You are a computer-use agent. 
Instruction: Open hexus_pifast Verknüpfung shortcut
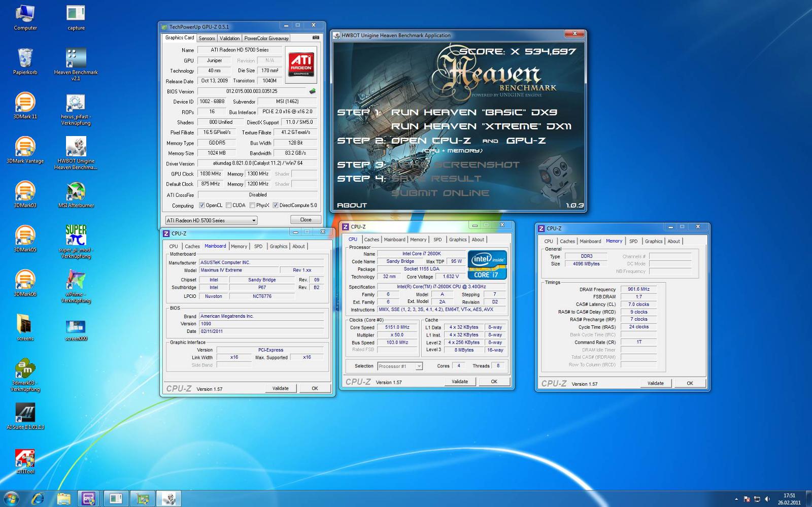(x=76, y=109)
